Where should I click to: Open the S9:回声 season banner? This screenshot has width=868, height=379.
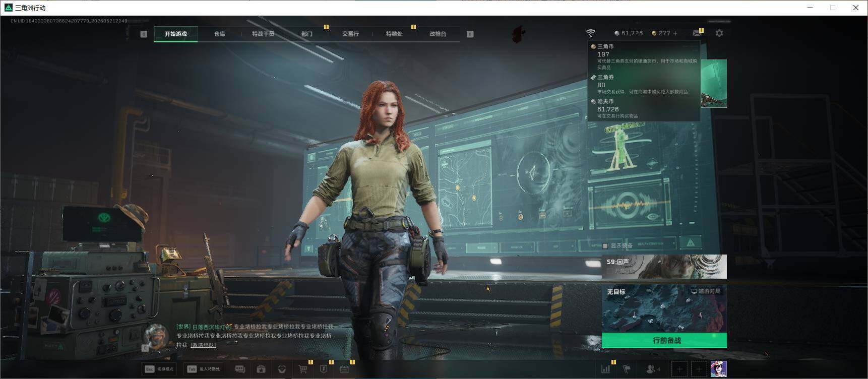pyautogui.click(x=664, y=267)
